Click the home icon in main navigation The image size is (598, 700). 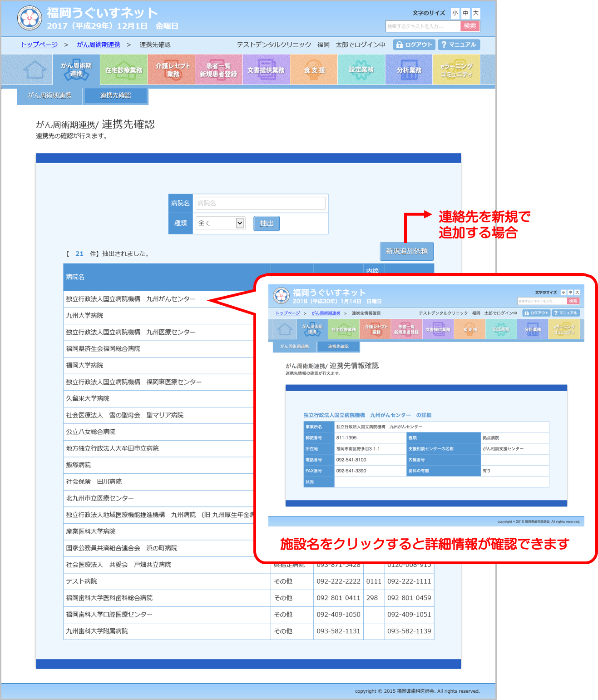[x=35, y=70]
